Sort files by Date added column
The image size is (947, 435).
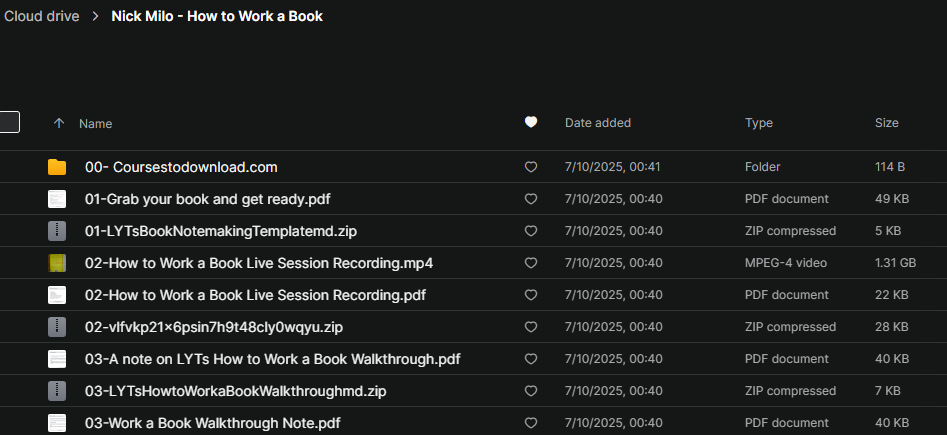click(598, 123)
